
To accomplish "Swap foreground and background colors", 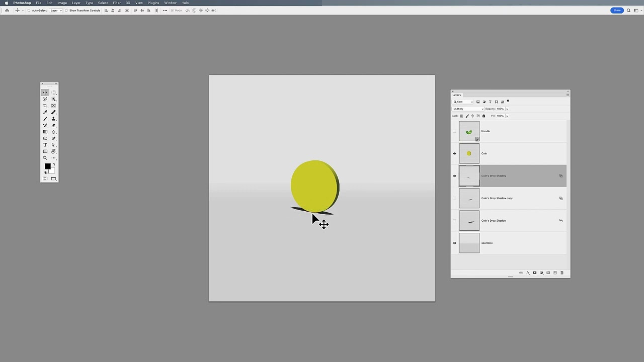I will point(53,164).
